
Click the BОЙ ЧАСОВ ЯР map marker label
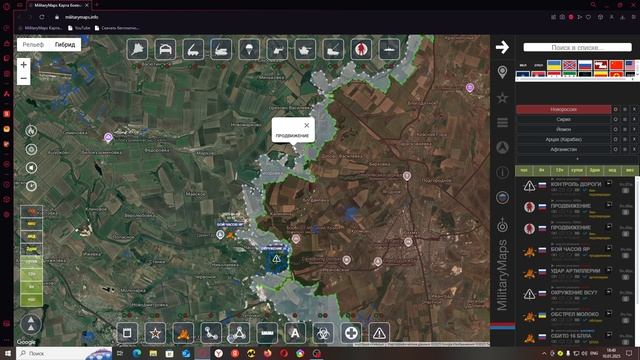(x=230, y=224)
